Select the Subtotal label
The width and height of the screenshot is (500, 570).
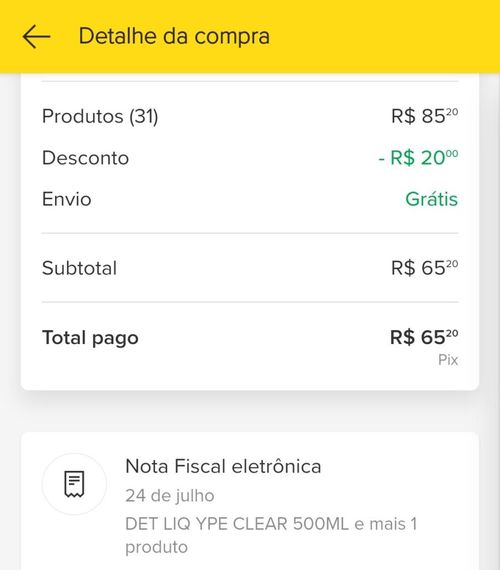80,268
